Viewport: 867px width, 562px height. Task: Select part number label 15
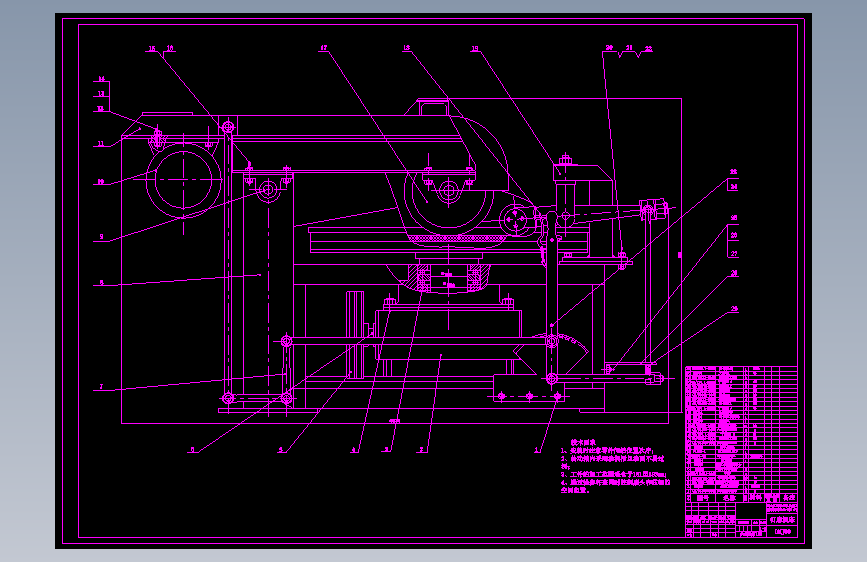[x=152, y=49]
